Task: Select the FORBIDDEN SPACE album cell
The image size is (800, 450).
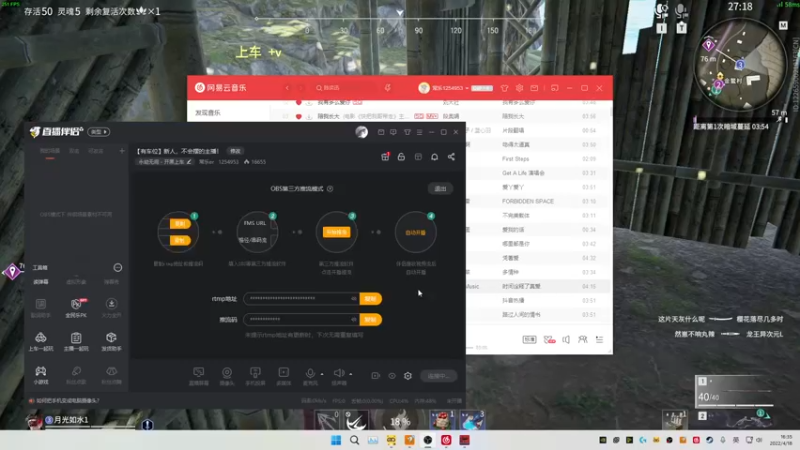Action: point(528,202)
